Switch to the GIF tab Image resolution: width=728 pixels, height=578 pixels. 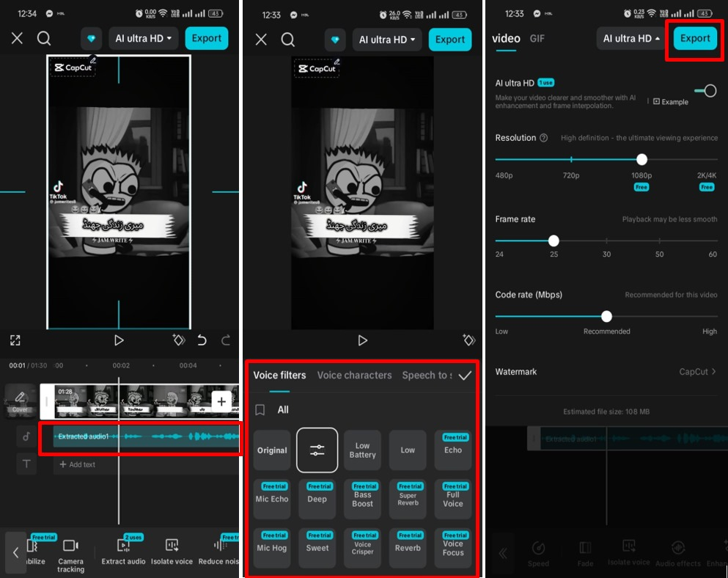pyautogui.click(x=537, y=39)
